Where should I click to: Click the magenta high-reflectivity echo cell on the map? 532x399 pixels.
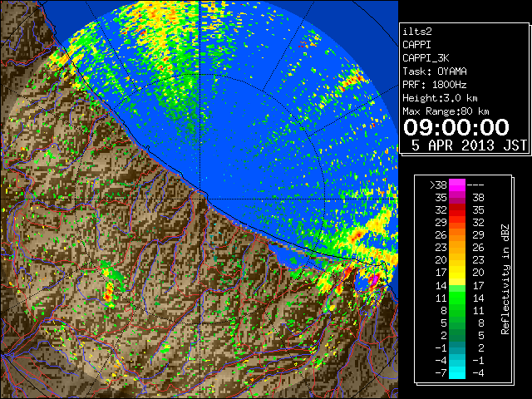coord(375,280)
